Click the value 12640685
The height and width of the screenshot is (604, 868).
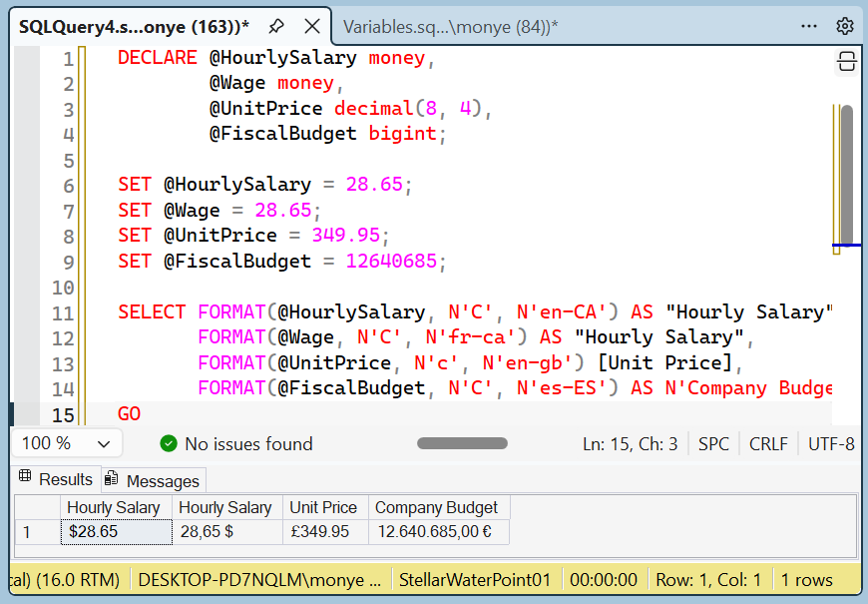click(391, 261)
